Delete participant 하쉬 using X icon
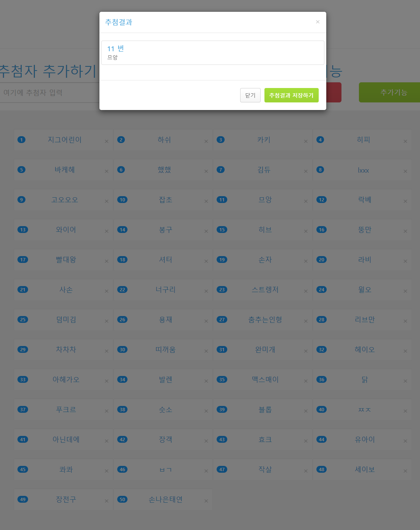The height and width of the screenshot is (530, 420). (206, 142)
